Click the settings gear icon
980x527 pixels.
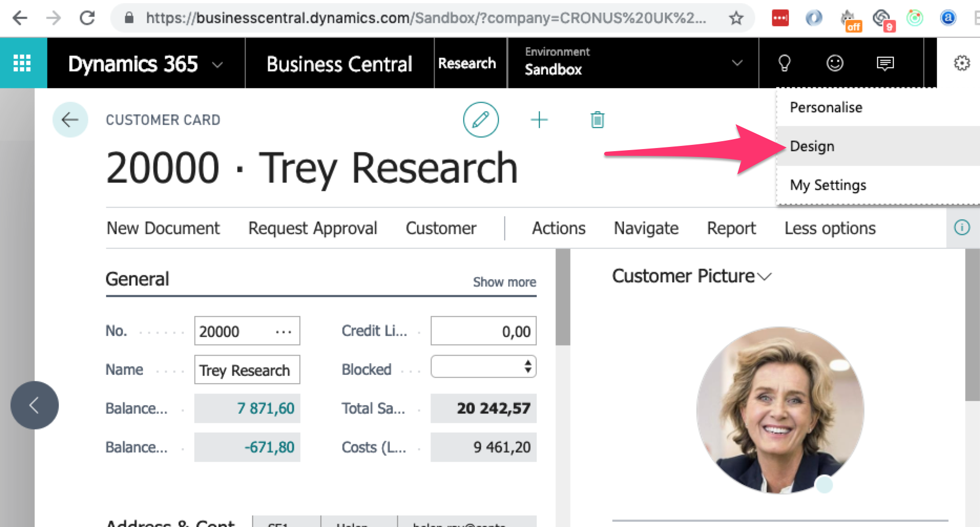962,63
